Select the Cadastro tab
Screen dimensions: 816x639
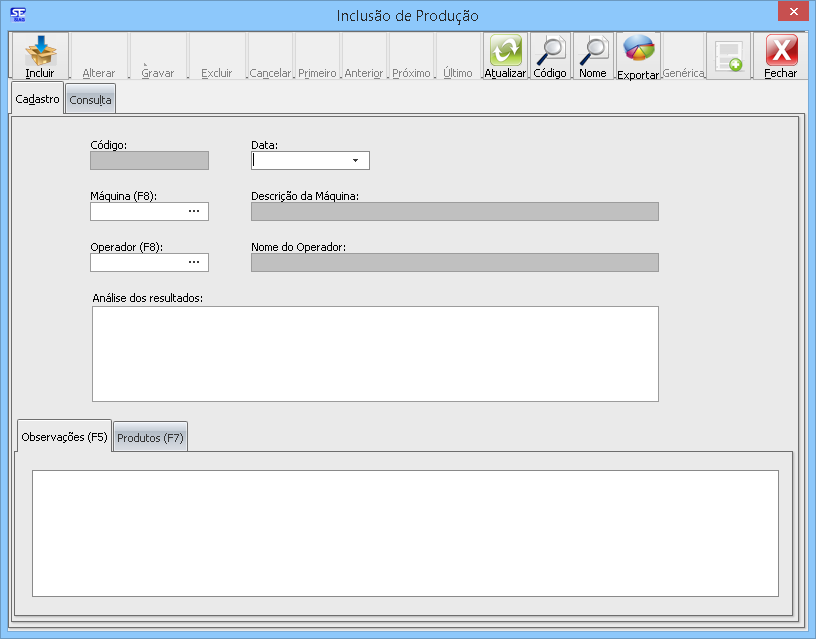tap(38, 99)
